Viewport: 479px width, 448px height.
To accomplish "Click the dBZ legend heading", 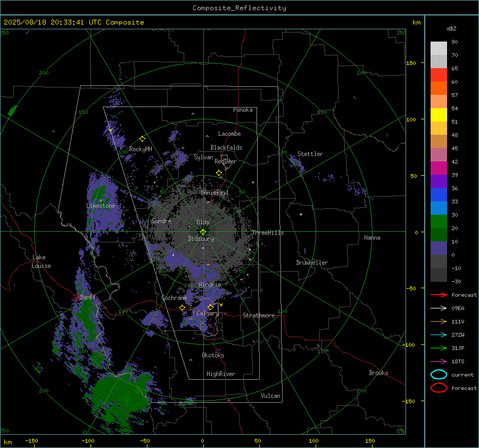I will 451,28.
